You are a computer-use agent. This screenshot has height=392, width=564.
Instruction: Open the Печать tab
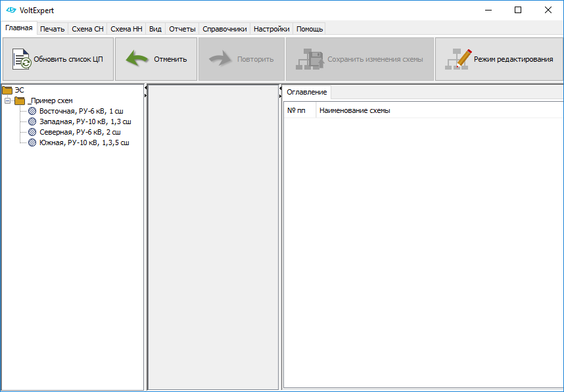tap(52, 29)
